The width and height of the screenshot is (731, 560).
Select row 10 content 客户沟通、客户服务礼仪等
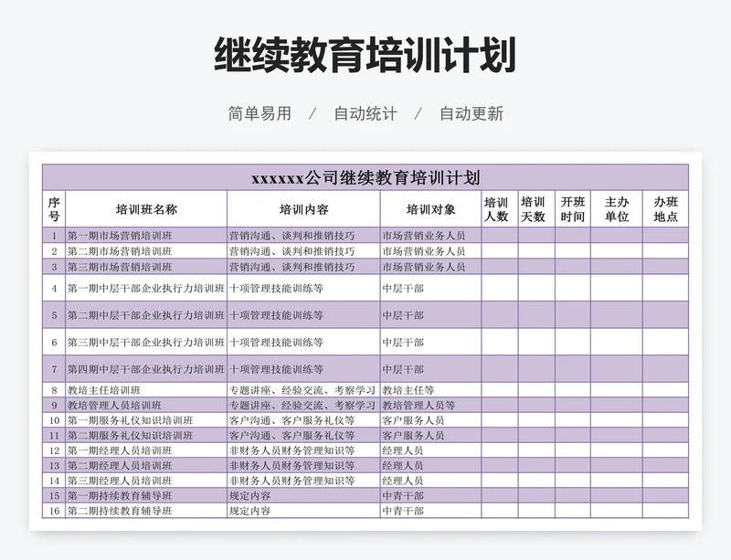pyautogui.click(x=303, y=420)
